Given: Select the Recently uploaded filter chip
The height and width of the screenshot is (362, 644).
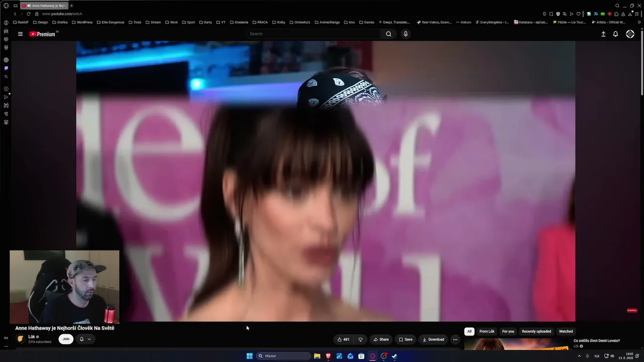Looking at the screenshot, I should (536, 331).
